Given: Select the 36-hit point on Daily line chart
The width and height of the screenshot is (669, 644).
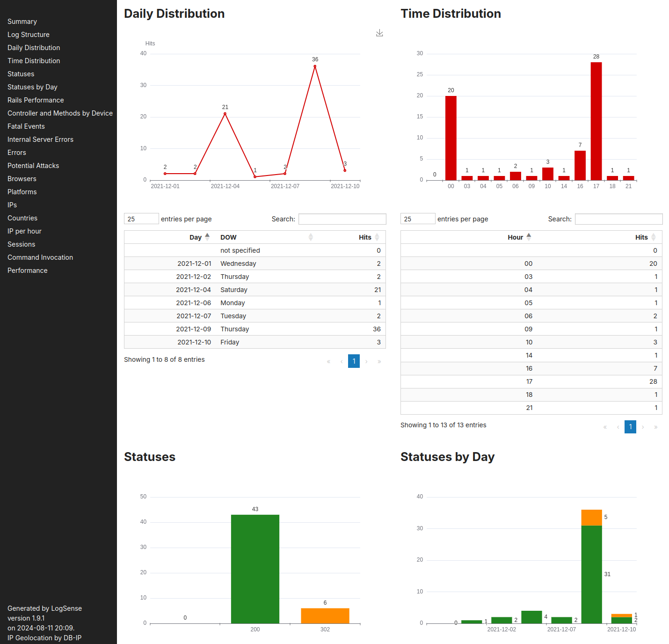Looking at the screenshot, I should [315, 66].
